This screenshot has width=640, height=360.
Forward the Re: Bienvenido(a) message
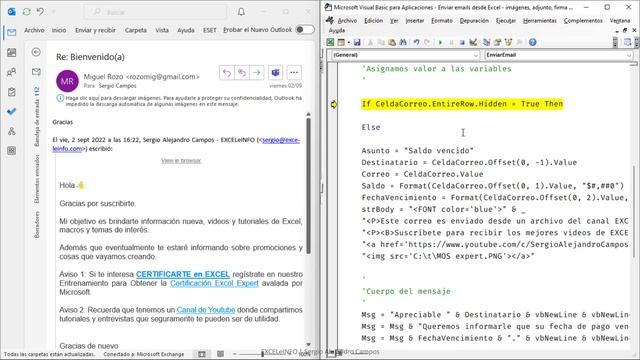(x=257, y=73)
